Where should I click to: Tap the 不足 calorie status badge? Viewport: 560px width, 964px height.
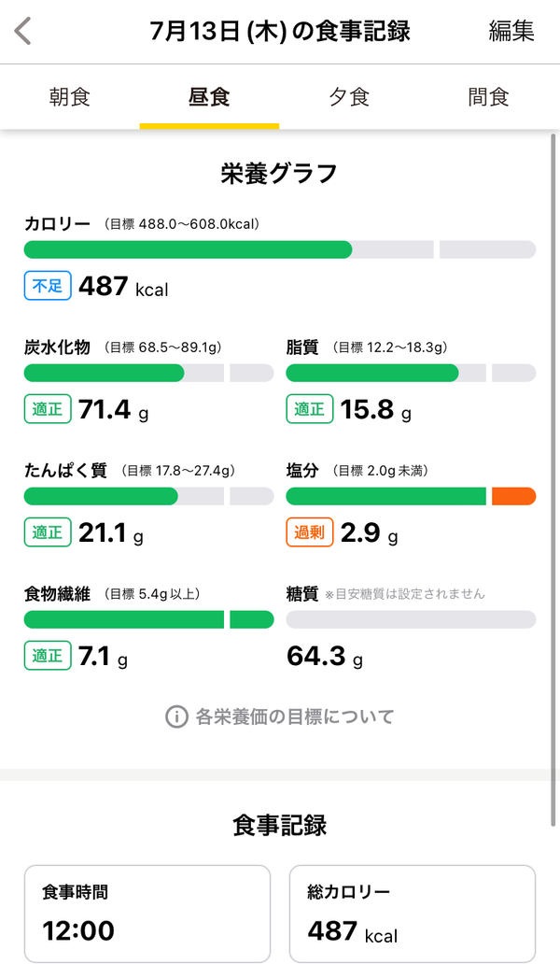48,286
